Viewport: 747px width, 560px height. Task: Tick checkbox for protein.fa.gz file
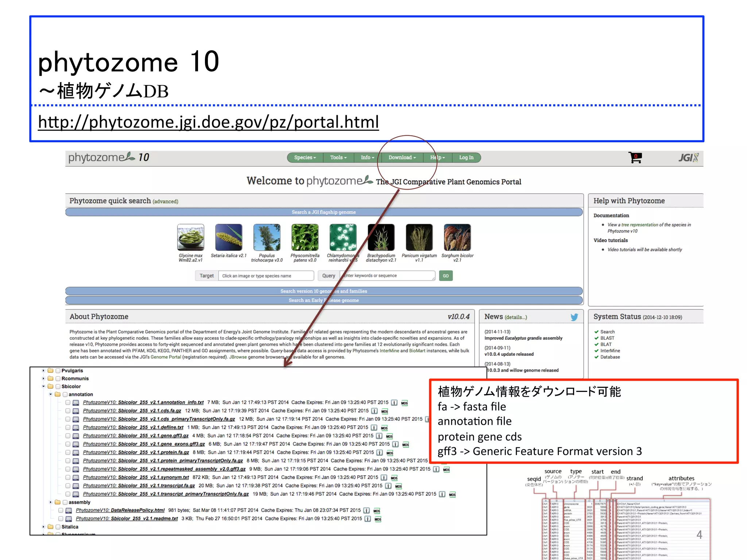[x=68, y=452]
